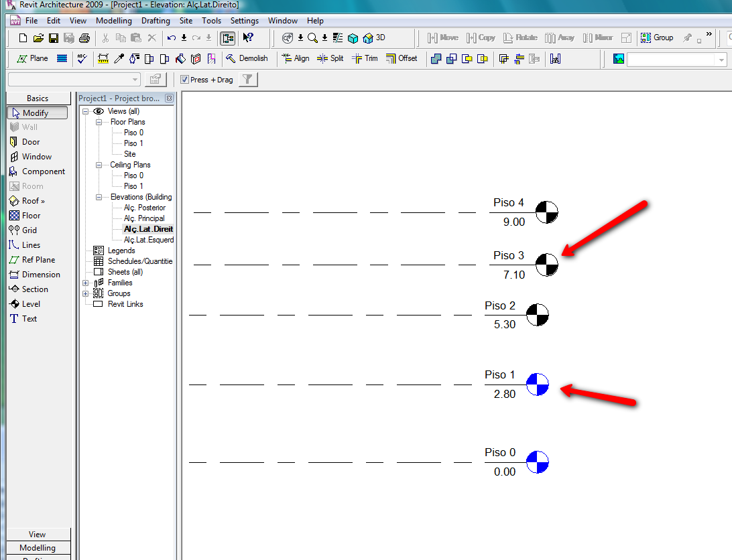Click the Group toolbar button

tap(657, 38)
